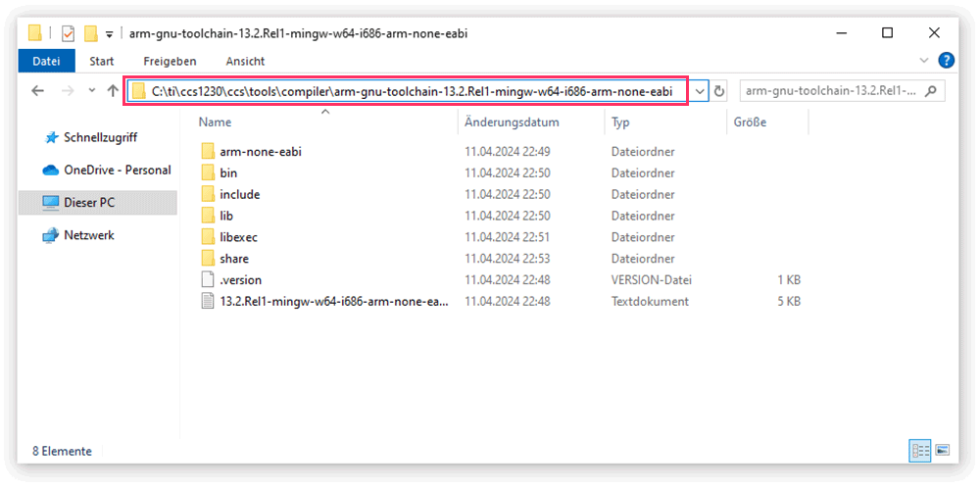Screen dimensions: 980x490
Task: Select OneDrive - Personal in the sidebar
Action: point(117,170)
